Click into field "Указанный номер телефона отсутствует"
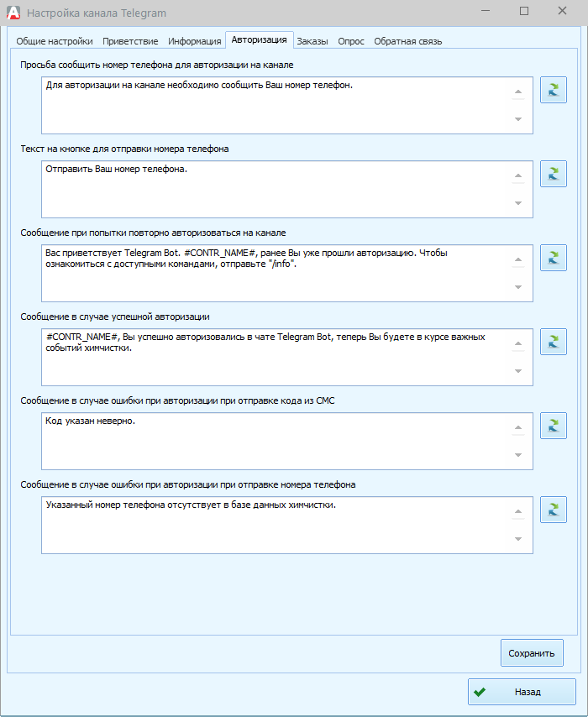 (x=287, y=526)
